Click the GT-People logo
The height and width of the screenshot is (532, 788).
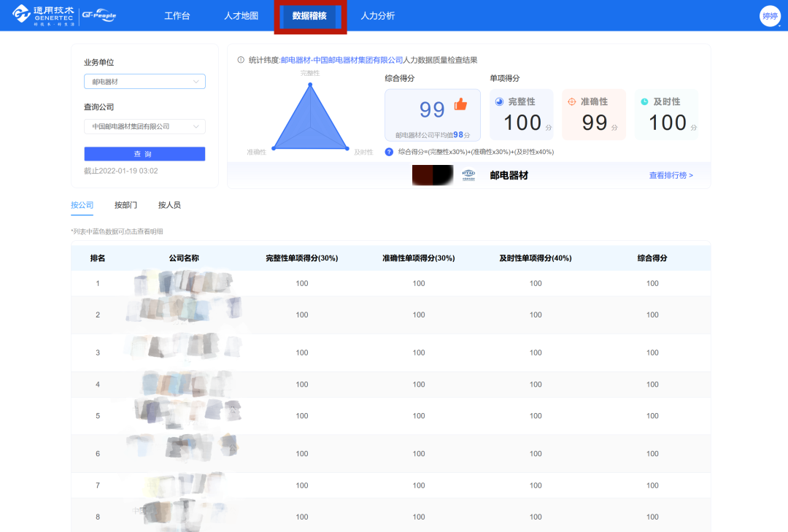pos(99,15)
